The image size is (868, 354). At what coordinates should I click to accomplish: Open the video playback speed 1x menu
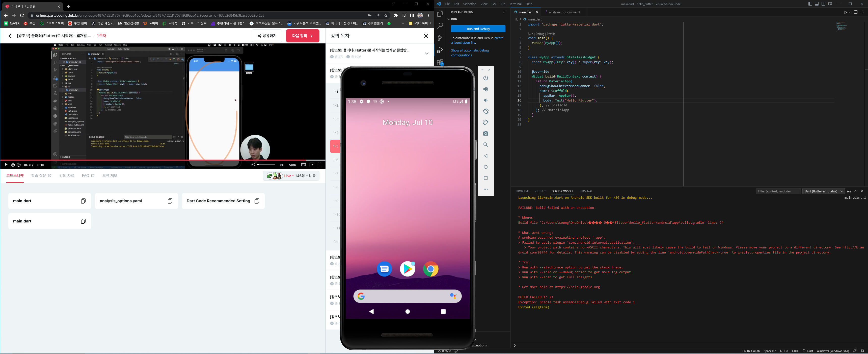point(281,165)
